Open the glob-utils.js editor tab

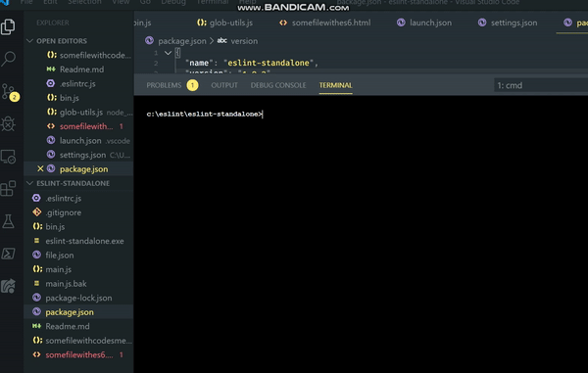coord(225,23)
